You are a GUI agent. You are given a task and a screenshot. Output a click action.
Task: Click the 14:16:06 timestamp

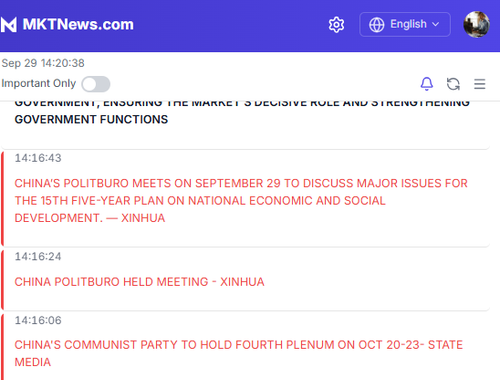(x=38, y=320)
